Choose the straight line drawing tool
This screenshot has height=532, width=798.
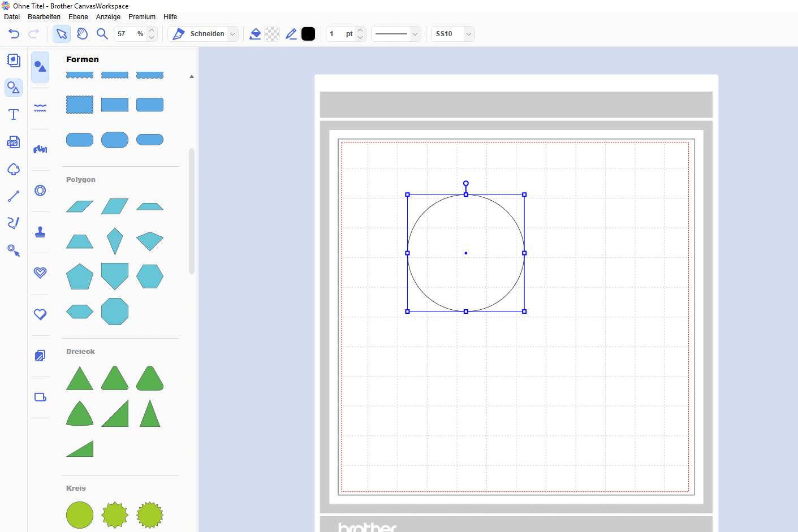tap(14, 196)
